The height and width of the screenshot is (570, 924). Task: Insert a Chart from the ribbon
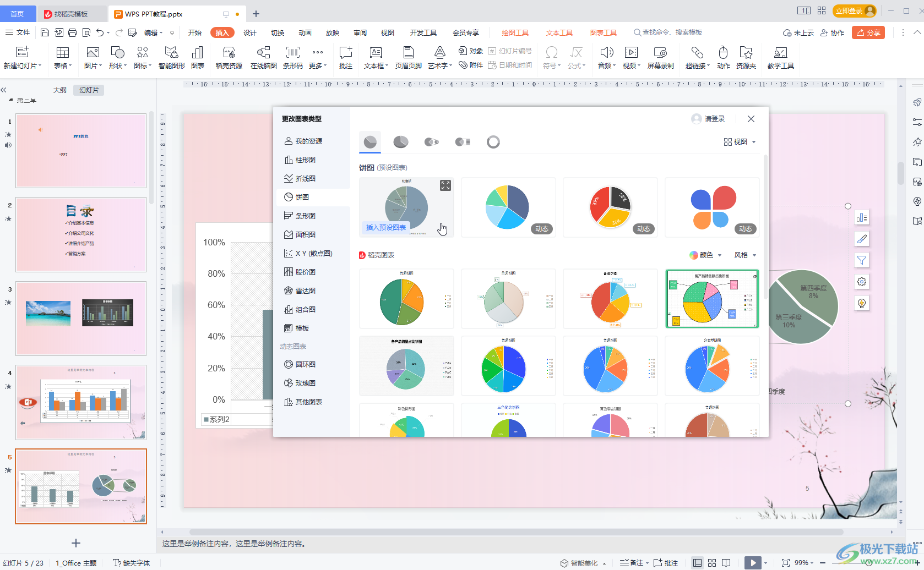(x=198, y=58)
